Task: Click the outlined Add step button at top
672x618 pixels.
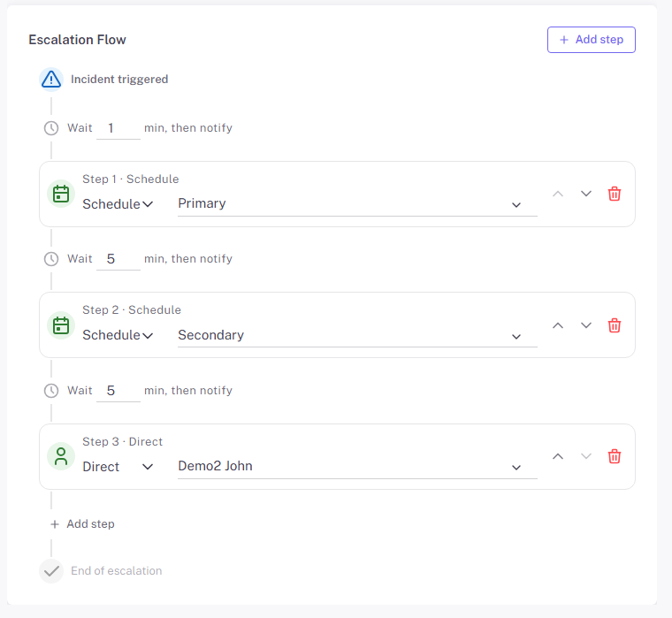Action: point(591,40)
